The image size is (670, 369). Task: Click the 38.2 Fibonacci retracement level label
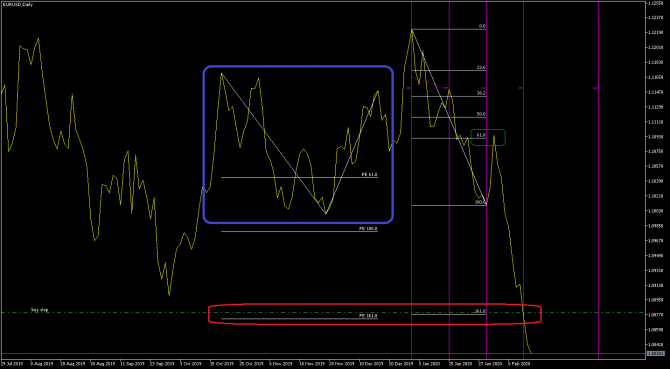(481, 93)
